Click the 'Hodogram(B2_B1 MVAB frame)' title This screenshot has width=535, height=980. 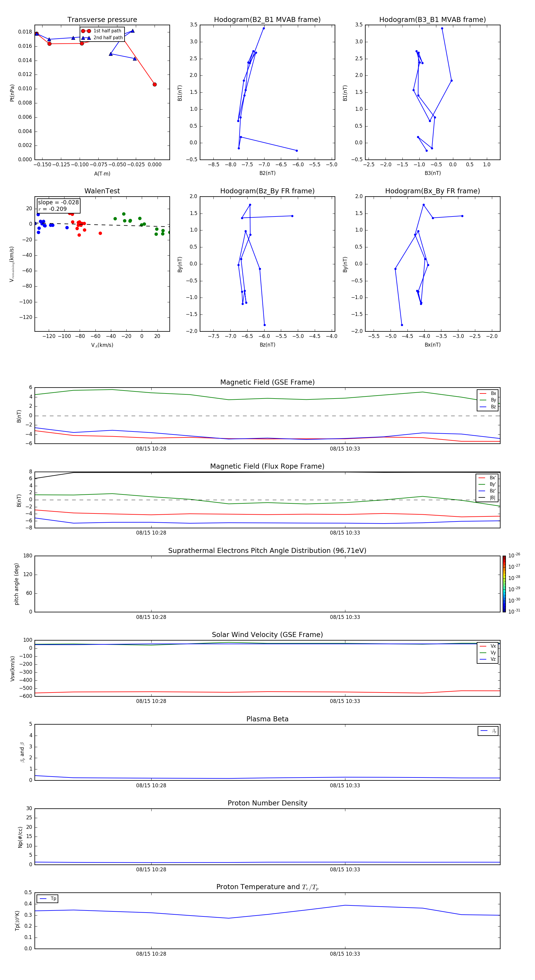267,20
